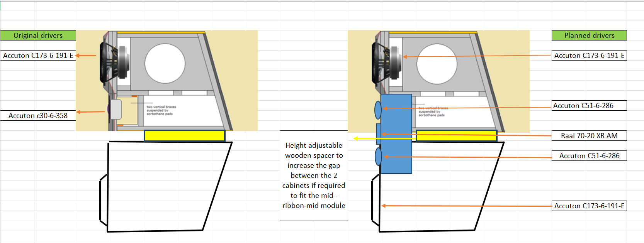Select the upper blue oval driver shape
644x243 pixels.
tap(378, 110)
